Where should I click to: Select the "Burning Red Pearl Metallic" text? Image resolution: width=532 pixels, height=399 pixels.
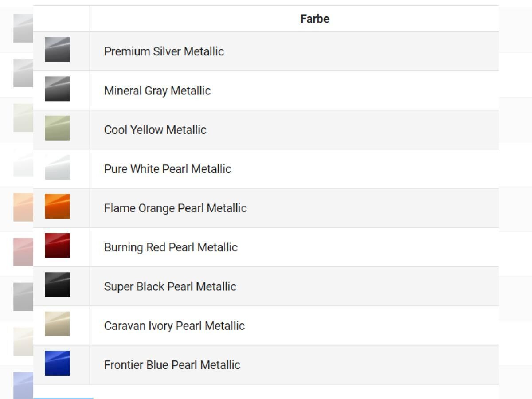point(171,247)
